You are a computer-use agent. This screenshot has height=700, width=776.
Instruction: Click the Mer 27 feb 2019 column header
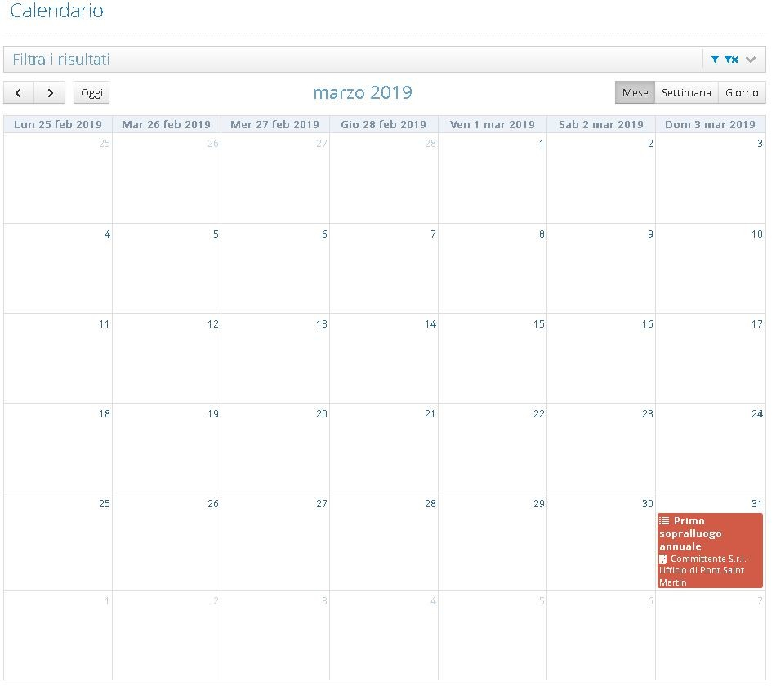coord(275,125)
